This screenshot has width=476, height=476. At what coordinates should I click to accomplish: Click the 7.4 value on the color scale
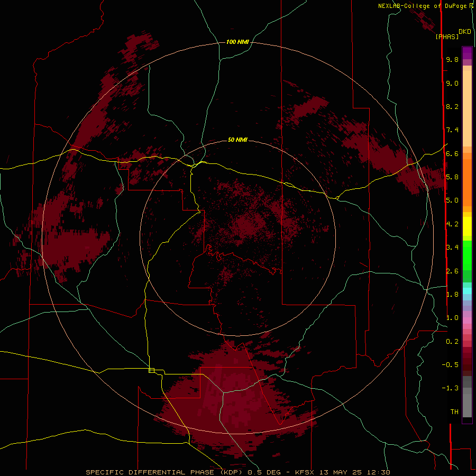pos(452,130)
